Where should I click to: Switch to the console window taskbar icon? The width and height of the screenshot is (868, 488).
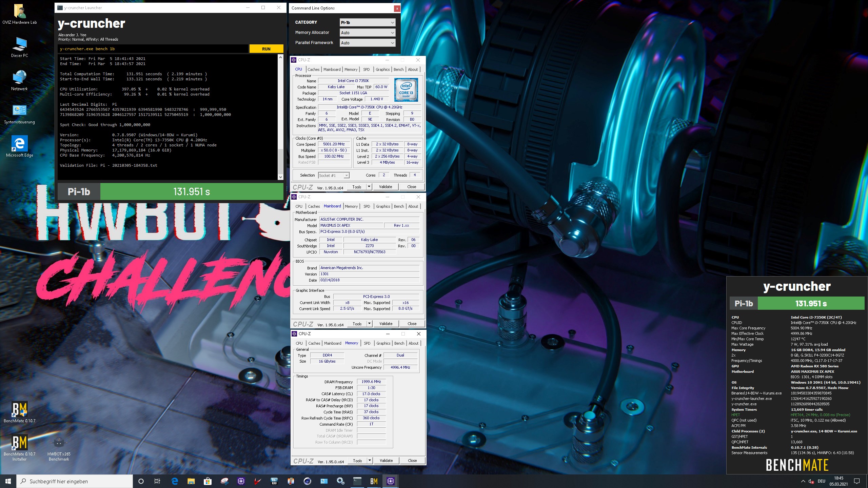pos(357,481)
